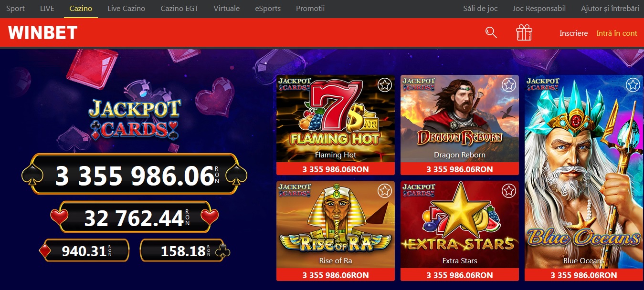644x290 pixels.
Task: Mark Rise of Ra as favorite
Action: (x=385, y=191)
